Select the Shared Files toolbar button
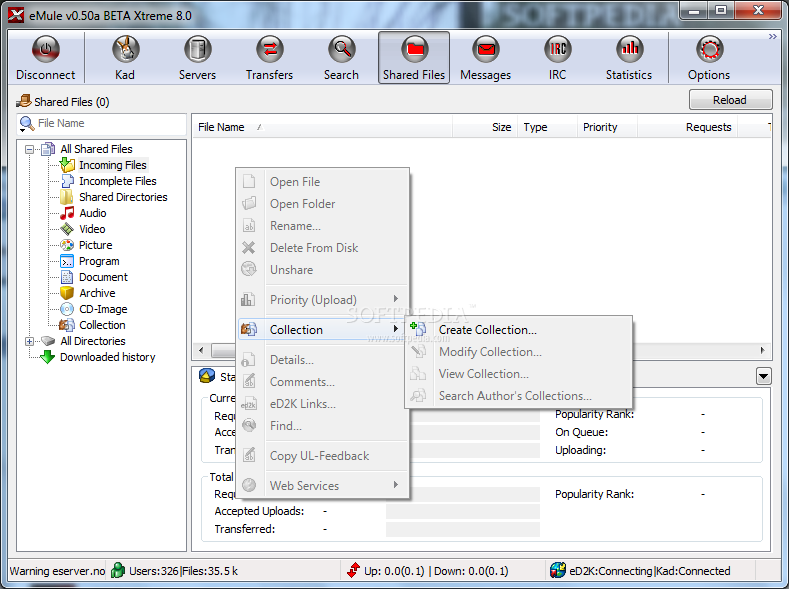 tap(414, 57)
